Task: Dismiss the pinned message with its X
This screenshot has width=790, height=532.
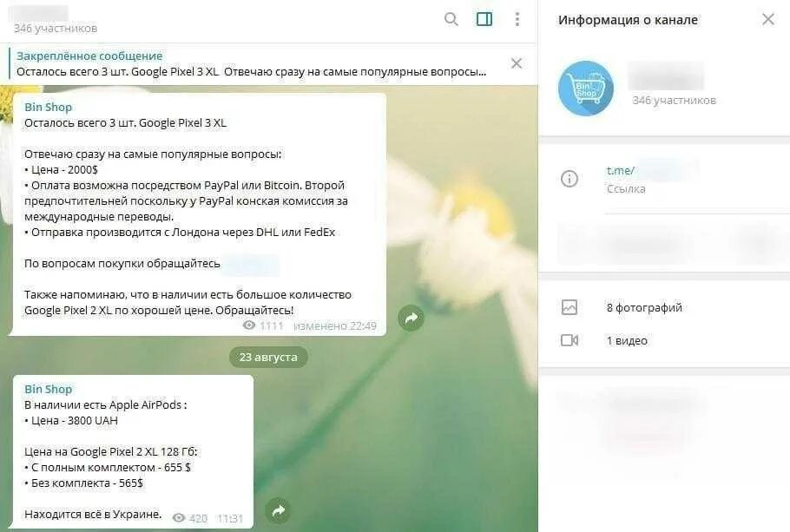Action: point(517,63)
